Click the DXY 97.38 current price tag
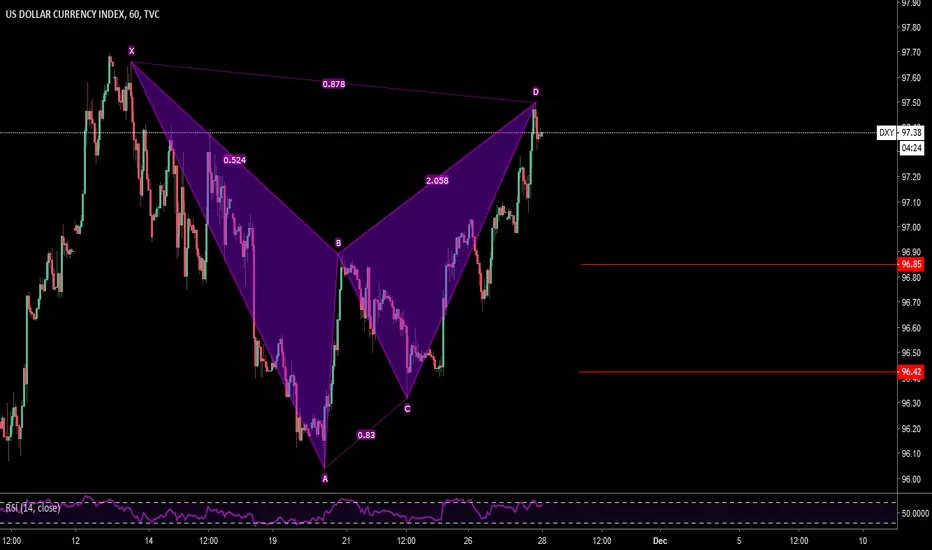 tap(900, 133)
